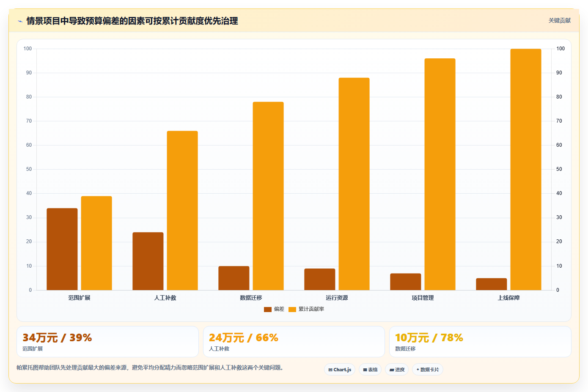This screenshot has height=392, width=588.
Task: Click the 运行资源 orange cumulative bar
Action: tap(354, 184)
